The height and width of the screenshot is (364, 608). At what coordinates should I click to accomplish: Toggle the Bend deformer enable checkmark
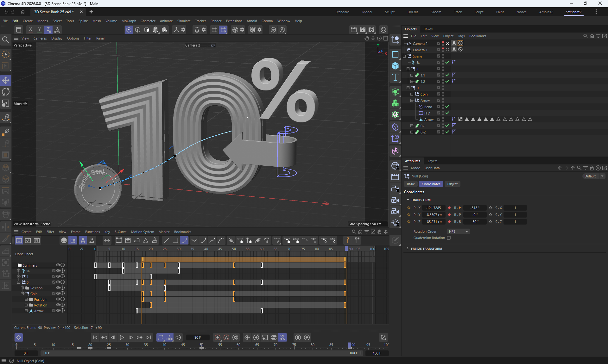pos(447,107)
